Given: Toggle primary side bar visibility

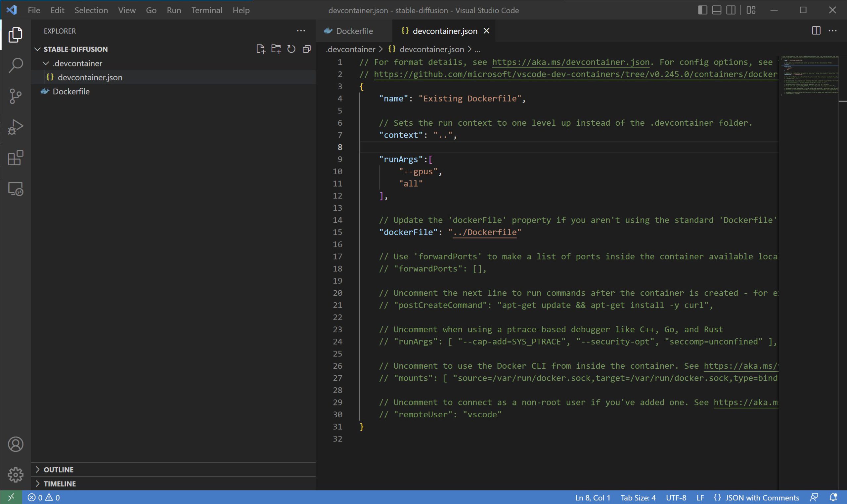Looking at the screenshot, I should click(702, 10).
